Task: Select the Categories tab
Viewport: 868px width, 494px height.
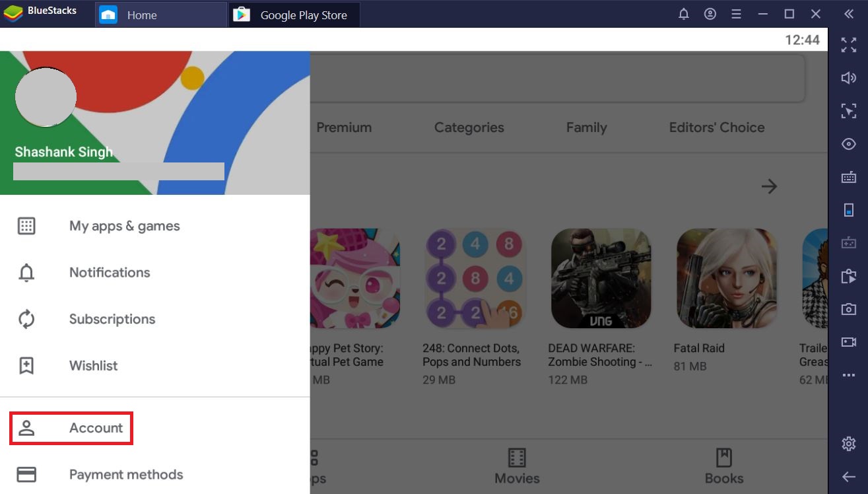Action: click(469, 127)
